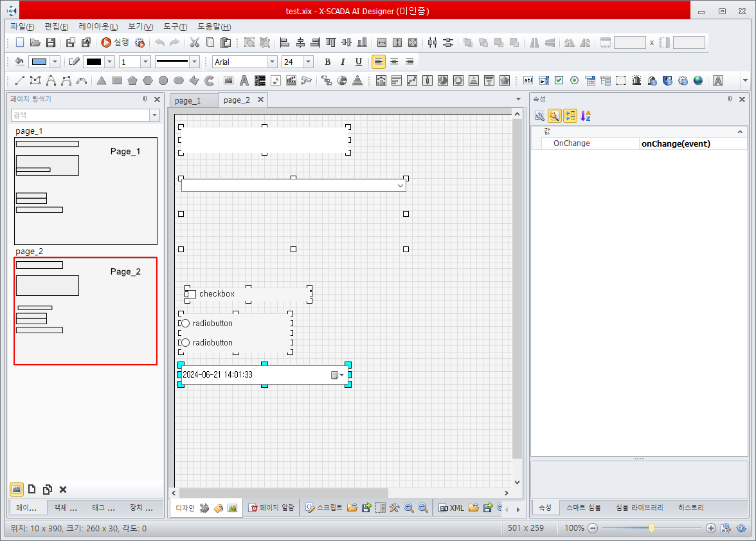Duplicate page icon in page explorer
Image resolution: width=756 pixels, height=541 pixels.
[48, 490]
